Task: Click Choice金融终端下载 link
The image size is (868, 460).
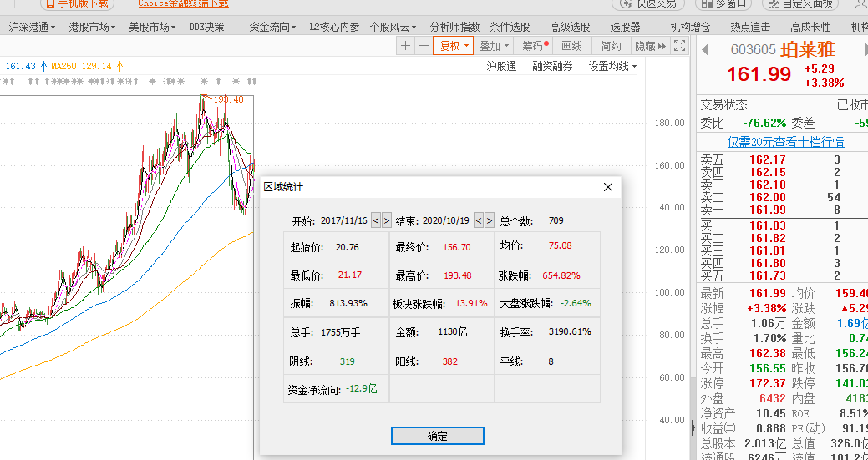Action: click(183, 3)
